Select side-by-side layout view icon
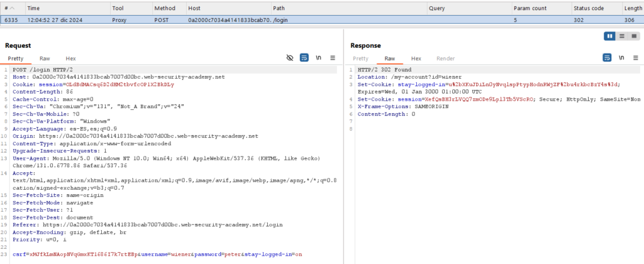The width and height of the screenshot is (644, 264). pyautogui.click(x=610, y=36)
